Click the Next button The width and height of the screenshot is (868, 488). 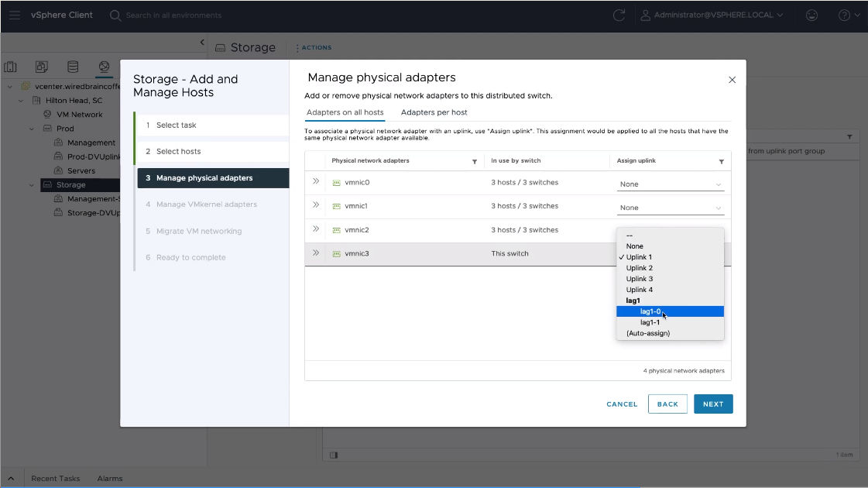[x=712, y=404]
